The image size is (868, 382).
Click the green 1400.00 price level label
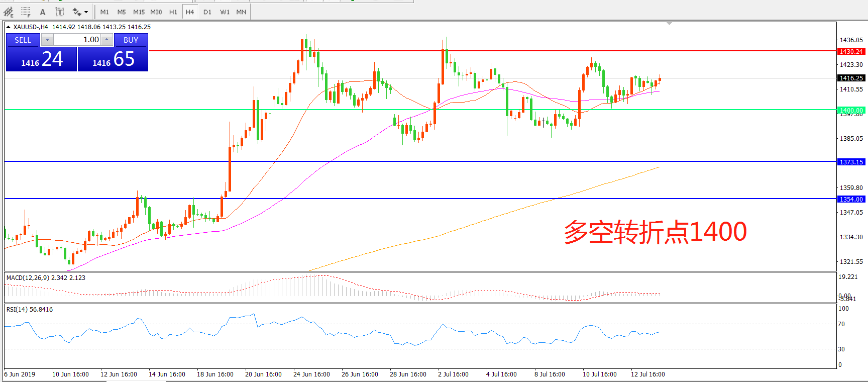851,110
